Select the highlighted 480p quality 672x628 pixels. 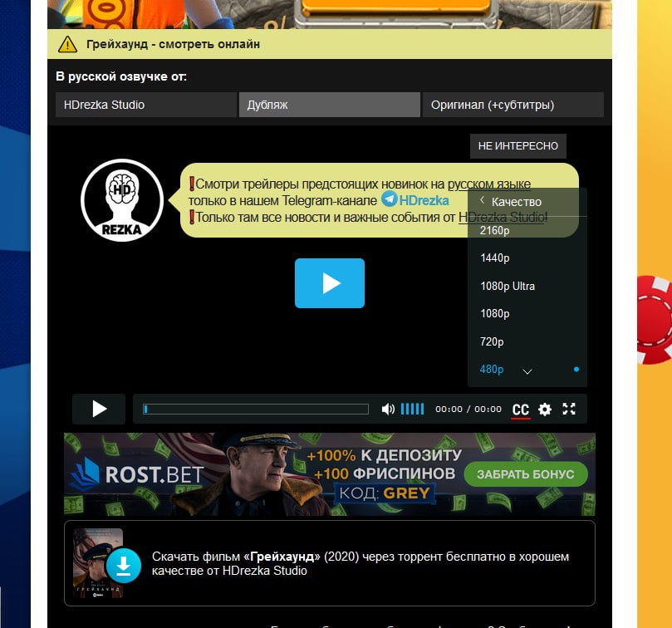(492, 369)
